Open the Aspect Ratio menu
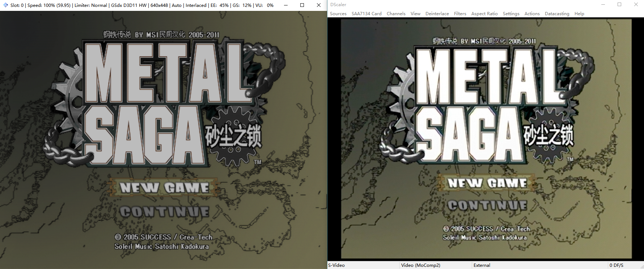Viewport: 644px width, 269px height. point(484,14)
